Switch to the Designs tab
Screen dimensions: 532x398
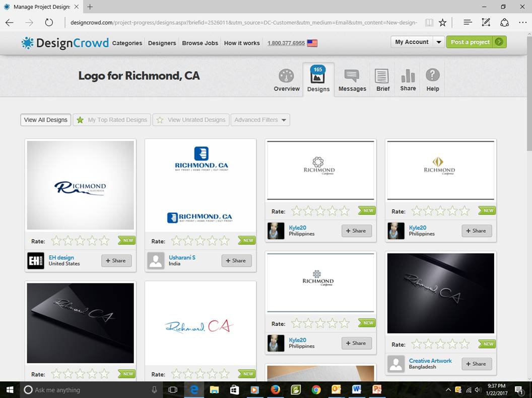pos(318,79)
